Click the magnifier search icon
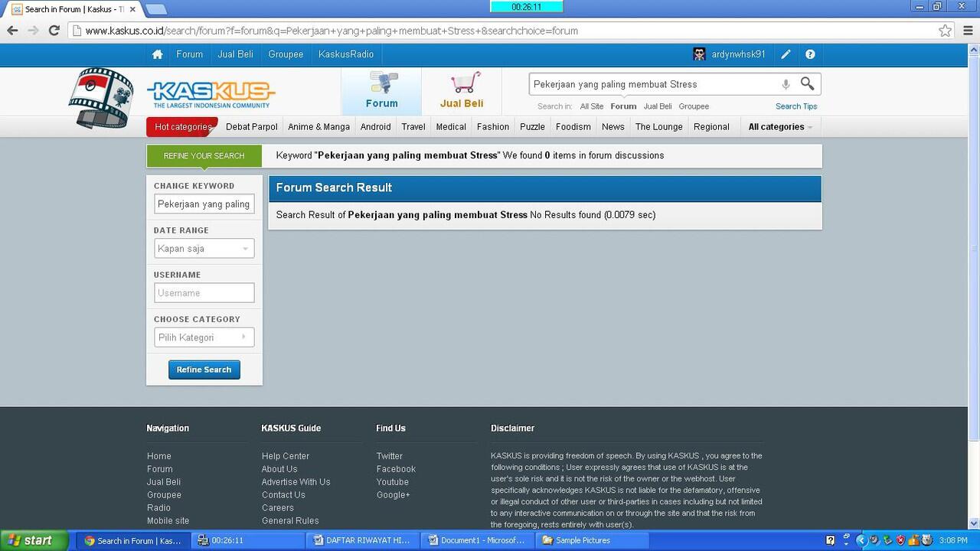980x551 pixels. point(807,83)
